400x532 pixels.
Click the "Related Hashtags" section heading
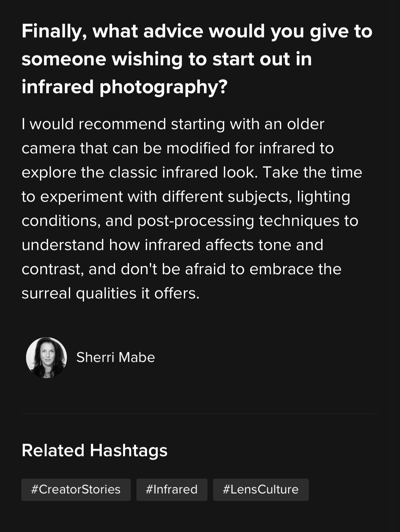click(x=95, y=450)
